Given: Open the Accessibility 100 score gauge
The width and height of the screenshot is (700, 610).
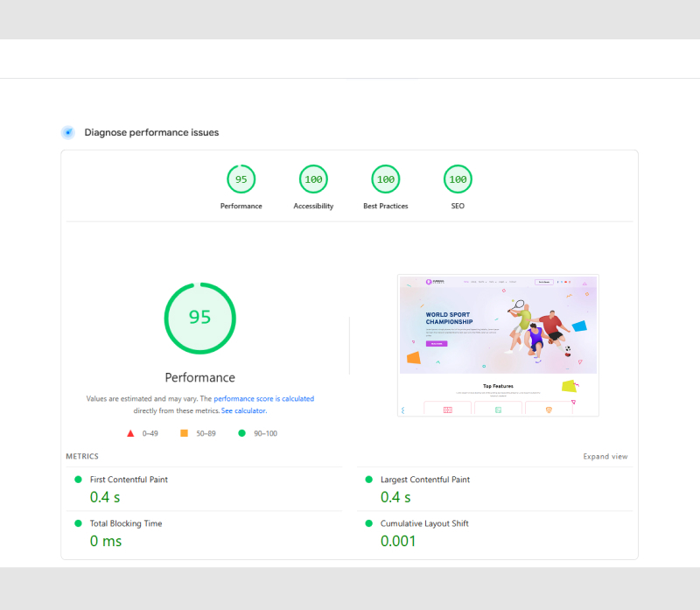Looking at the screenshot, I should tap(313, 179).
